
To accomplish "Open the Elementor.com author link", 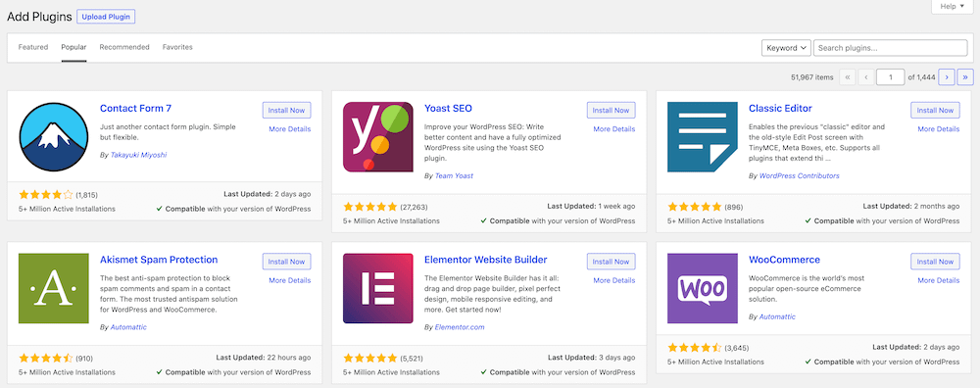I will 460,327.
